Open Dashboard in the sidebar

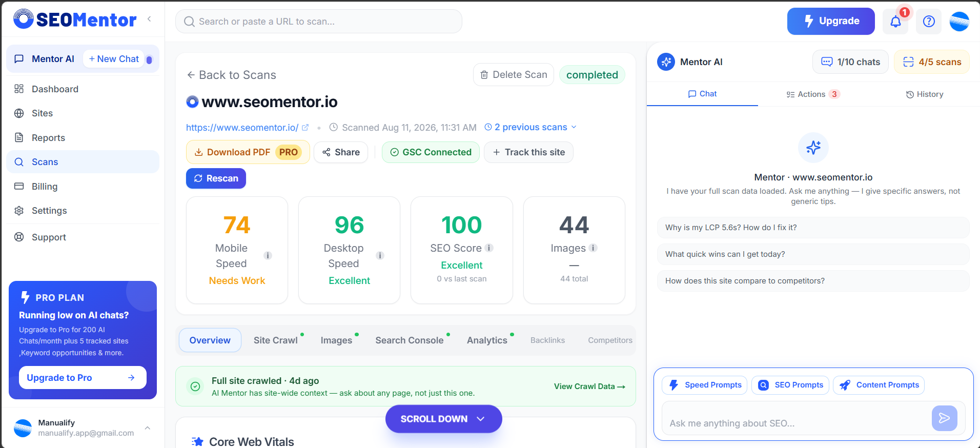tap(83, 89)
